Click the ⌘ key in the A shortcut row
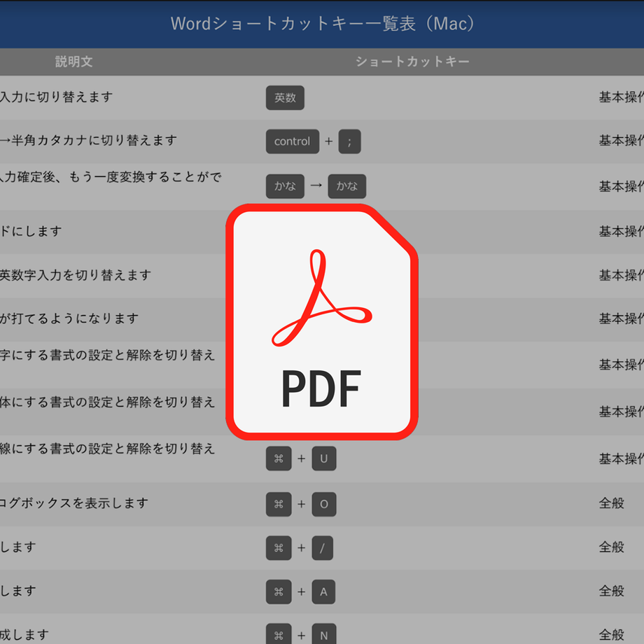The height and width of the screenshot is (644, 644). point(279,591)
